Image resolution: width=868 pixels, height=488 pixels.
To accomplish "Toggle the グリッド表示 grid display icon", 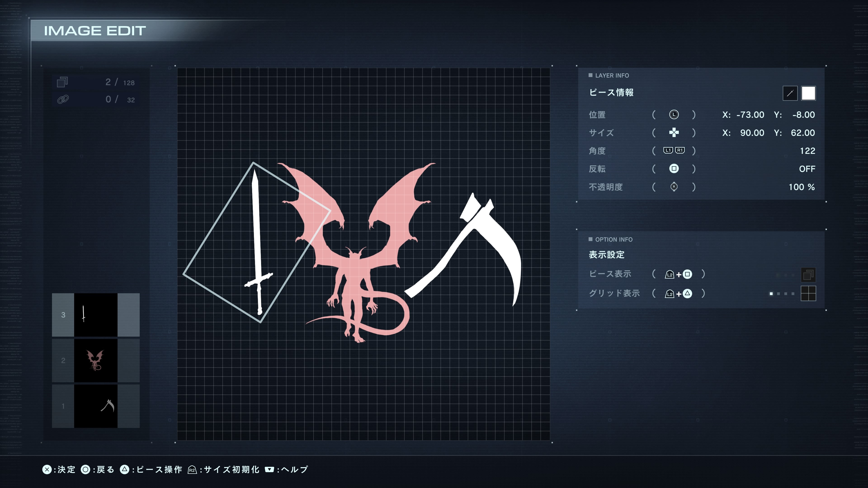I will click(808, 293).
